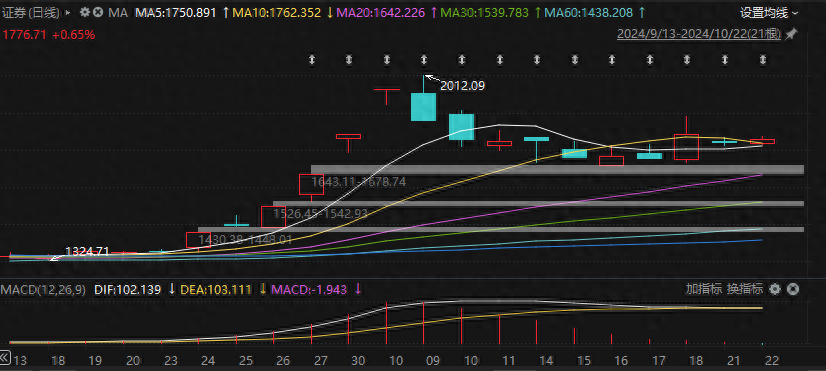Open the 2024/9/13-2024/10/22(21根) date range link

pos(699,34)
